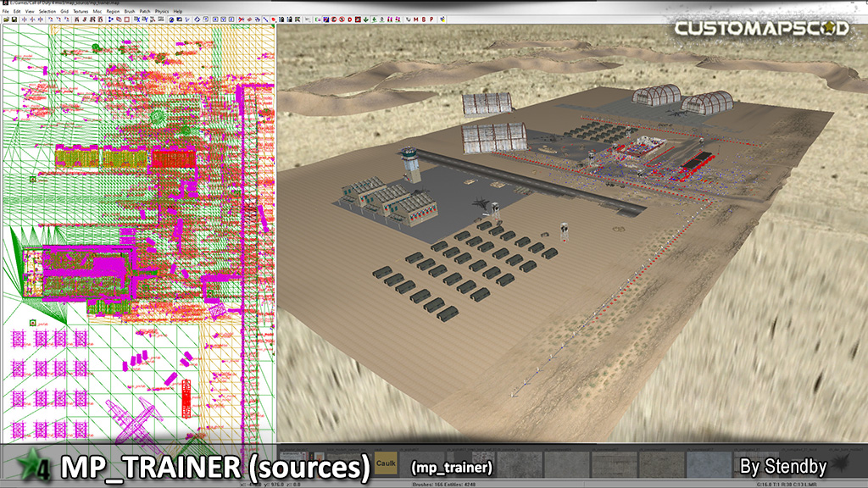This screenshot has height=488, width=868.
Task: Select the light blue-gray texture thumbnail
Action: [x=709, y=463]
